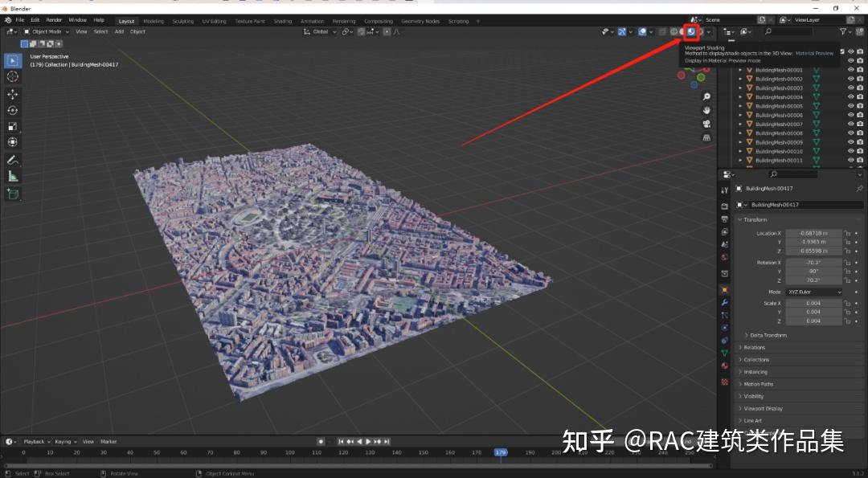Open the viewport Add menu
868x478 pixels.
[119, 32]
